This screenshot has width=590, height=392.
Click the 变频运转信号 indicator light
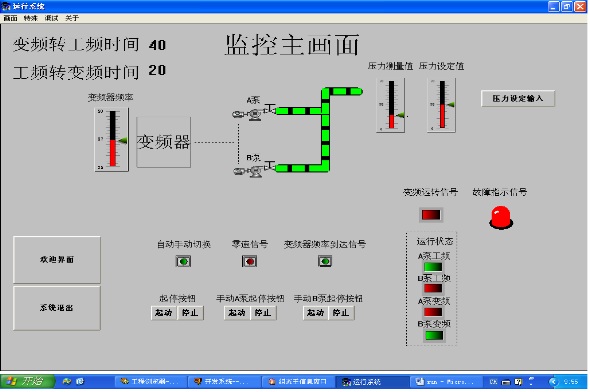(x=431, y=215)
